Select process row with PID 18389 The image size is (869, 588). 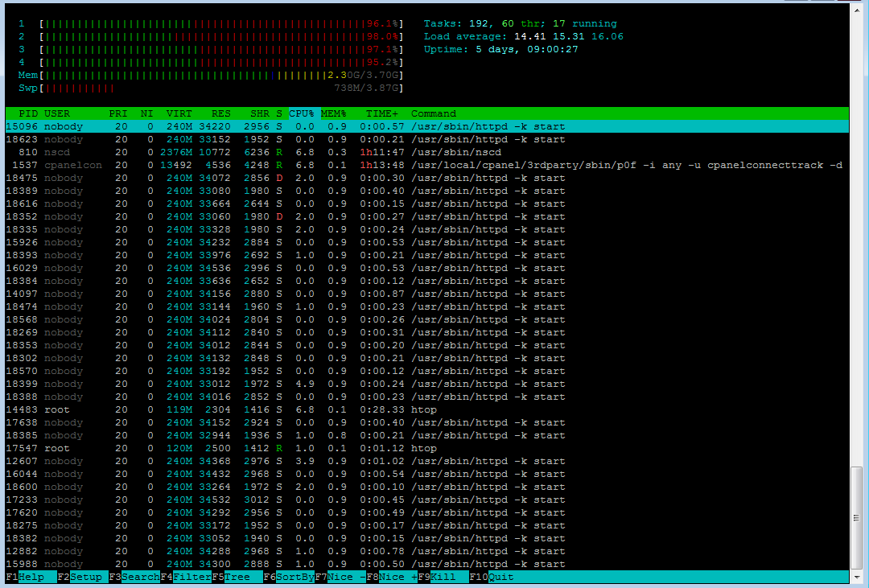[426, 191]
